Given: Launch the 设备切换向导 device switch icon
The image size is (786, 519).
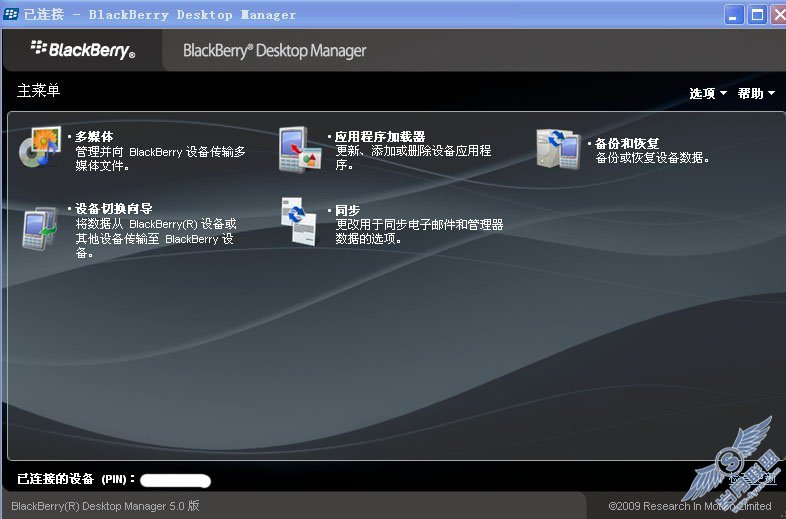Looking at the screenshot, I should point(40,228).
